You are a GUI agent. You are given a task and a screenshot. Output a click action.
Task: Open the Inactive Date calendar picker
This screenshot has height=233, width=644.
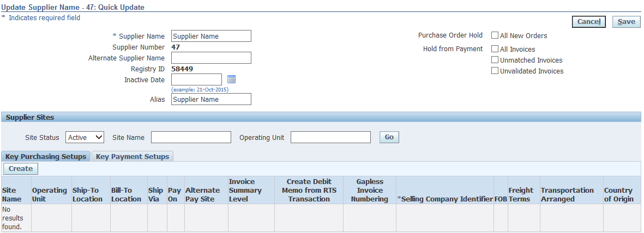[231, 79]
